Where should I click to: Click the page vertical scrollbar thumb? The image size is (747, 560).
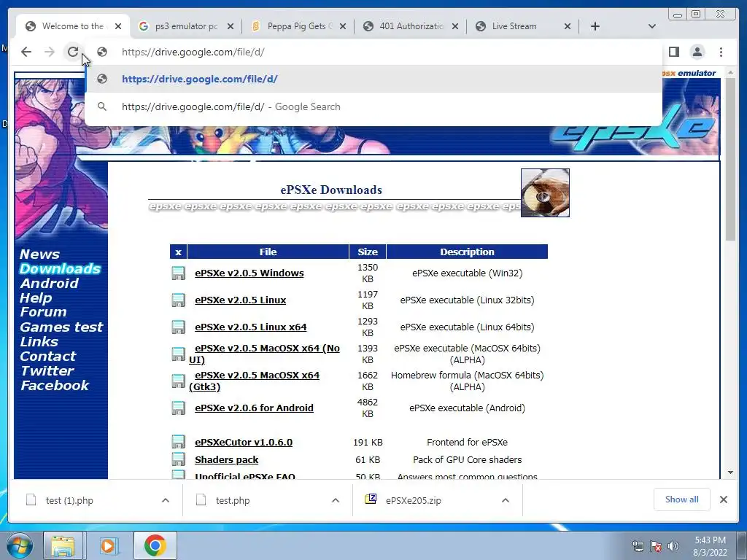pyautogui.click(x=730, y=160)
